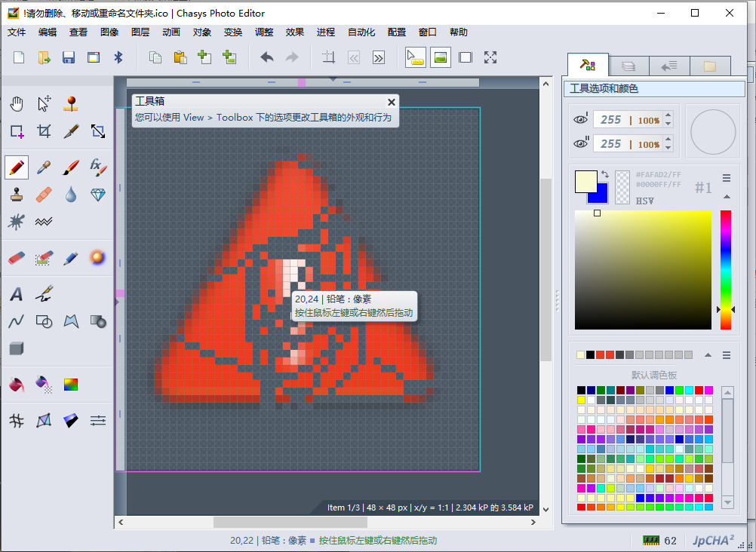Toggle the first opacity eye indicator
The image size is (756, 552).
[x=580, y=119]
